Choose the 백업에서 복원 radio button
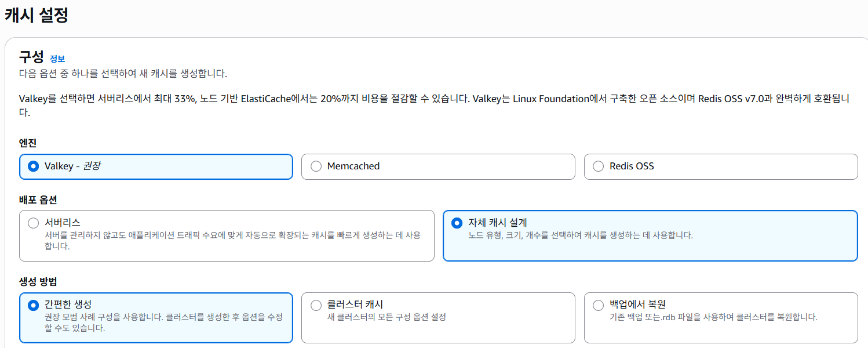Viewport: 868px width, 348px height. [x=599, y=305]
